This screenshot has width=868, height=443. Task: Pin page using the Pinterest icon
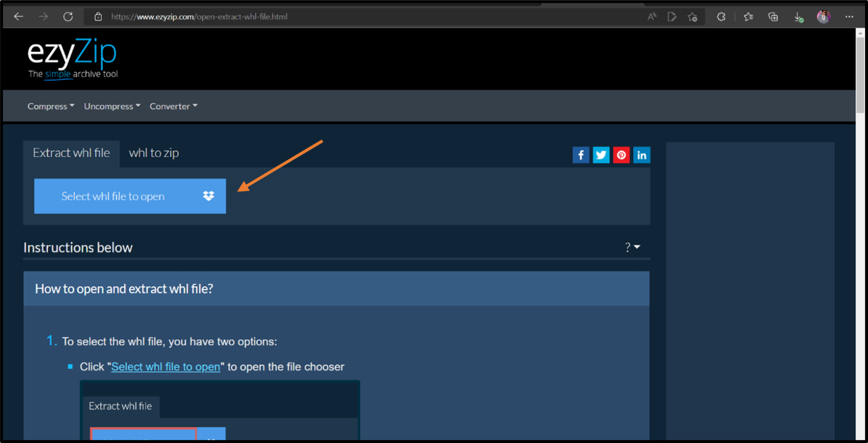[621, 155]
